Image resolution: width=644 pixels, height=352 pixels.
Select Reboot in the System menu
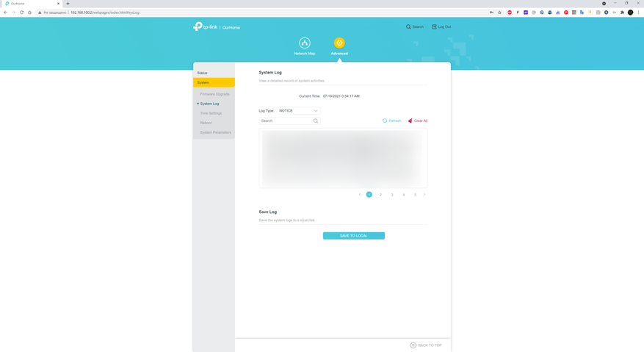coord(206,123)
